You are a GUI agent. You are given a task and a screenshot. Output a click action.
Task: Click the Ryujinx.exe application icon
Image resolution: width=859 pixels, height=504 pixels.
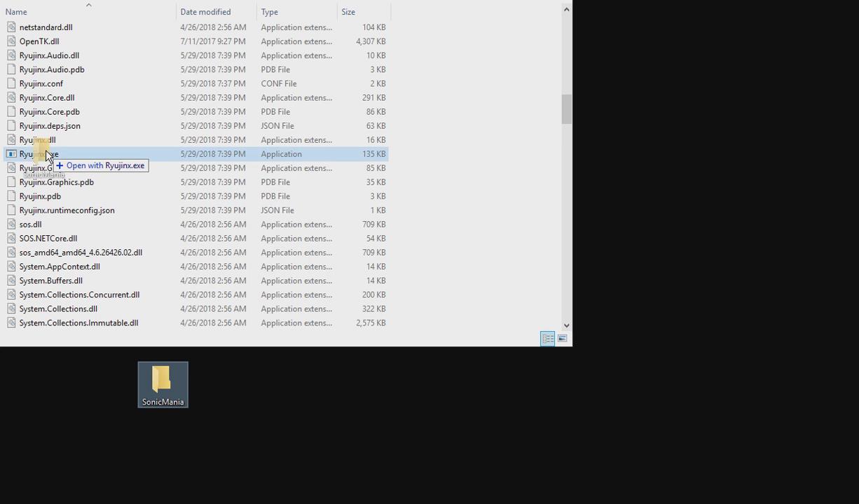[x=11, y=154]
